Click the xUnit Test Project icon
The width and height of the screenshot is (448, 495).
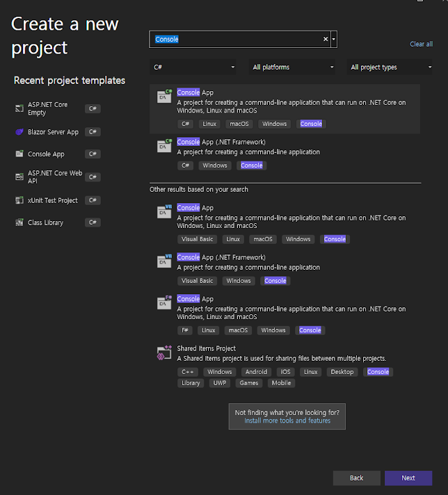pyautogui.click(x=19, y=200)
